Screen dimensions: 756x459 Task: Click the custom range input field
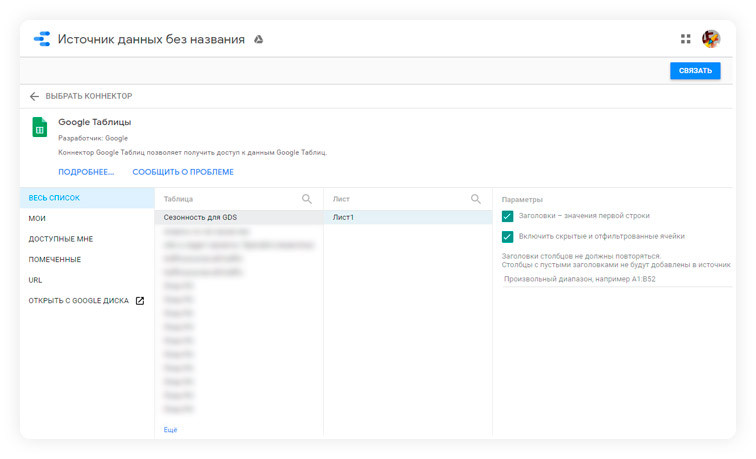(x=617, y=279)
